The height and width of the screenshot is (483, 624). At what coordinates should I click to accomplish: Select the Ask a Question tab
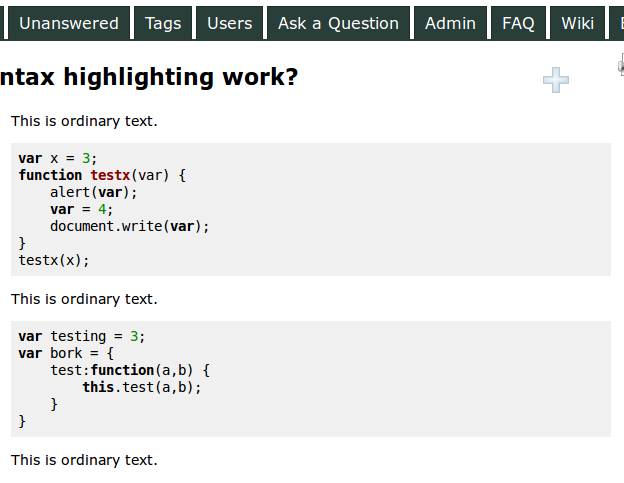pyautogui.click(x=339, y=23)
